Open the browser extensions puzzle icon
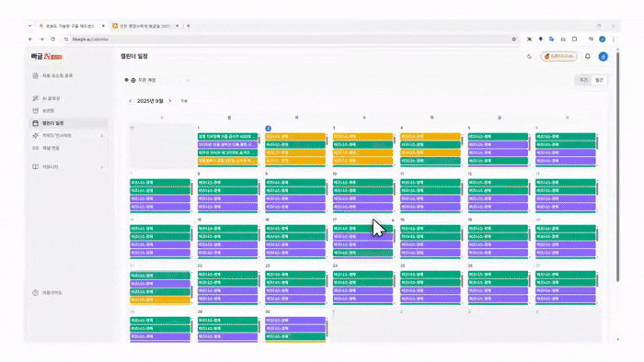The height and width of the screenshot is (362, 644). click(x=575, y=39)
